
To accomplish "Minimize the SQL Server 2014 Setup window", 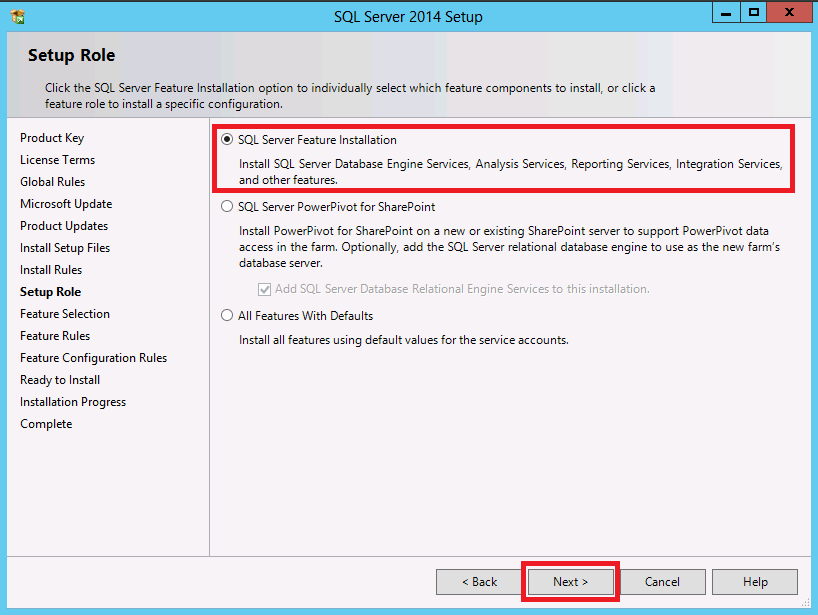I will pyautogui.click(x=726, y=13).
